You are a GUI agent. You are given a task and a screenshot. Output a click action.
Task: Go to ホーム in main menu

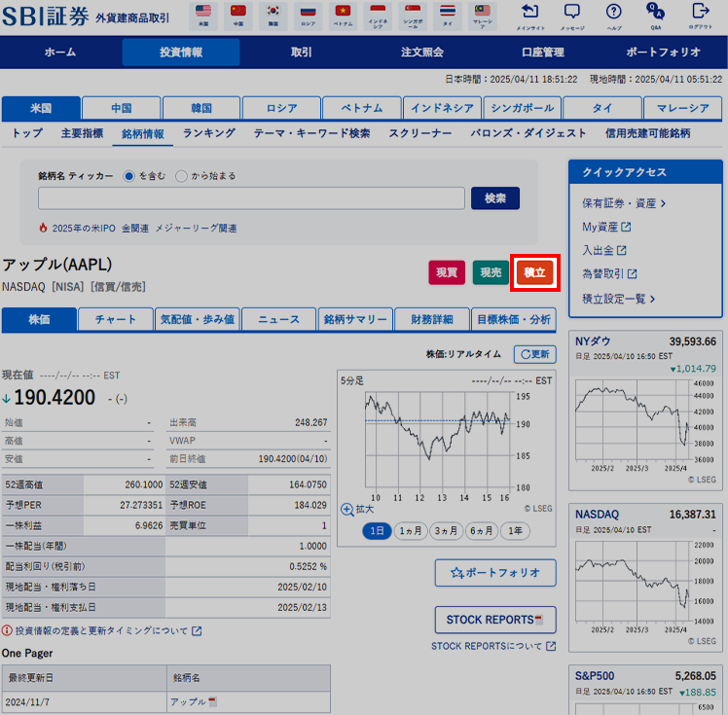(60, 52)
